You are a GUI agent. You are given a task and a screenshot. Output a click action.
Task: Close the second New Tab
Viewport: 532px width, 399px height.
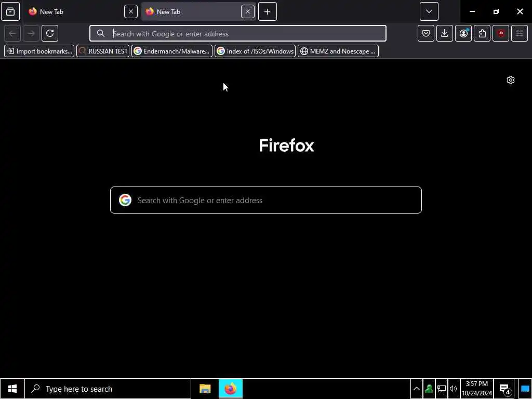tap(248, 11)
